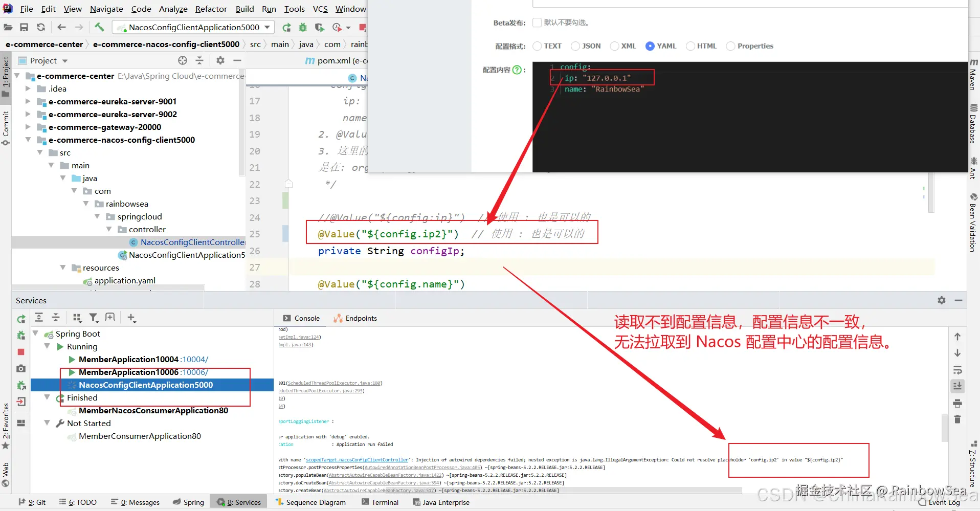Collapse all in the Project panel toolbar
Viewport: 980px width, 511px height.
pos(199,60)
